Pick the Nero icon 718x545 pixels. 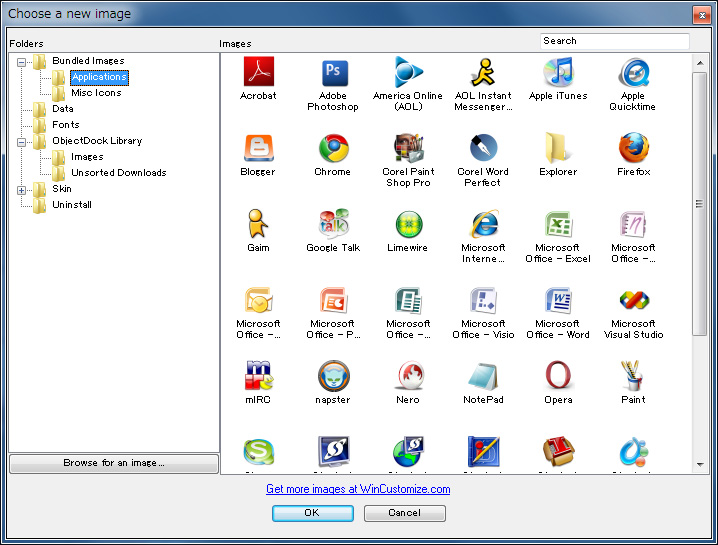pyautogui.click(x=410, y=376)
